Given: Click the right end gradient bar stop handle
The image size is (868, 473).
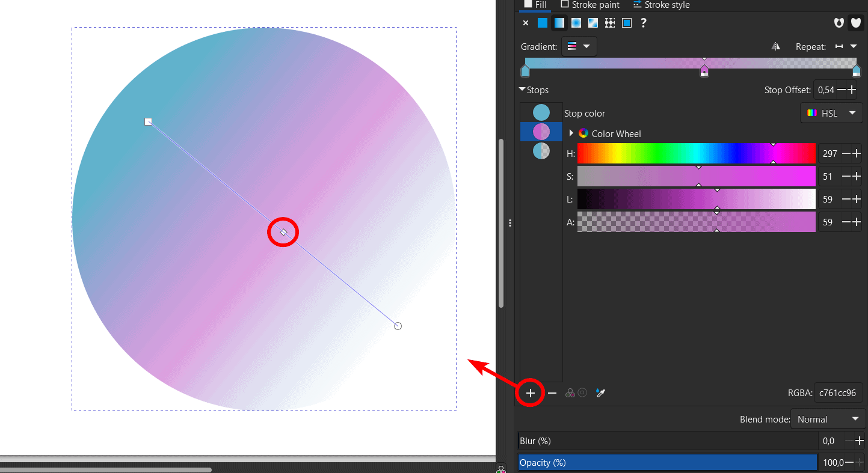Looking at the screenshot, I should point(857,72).
